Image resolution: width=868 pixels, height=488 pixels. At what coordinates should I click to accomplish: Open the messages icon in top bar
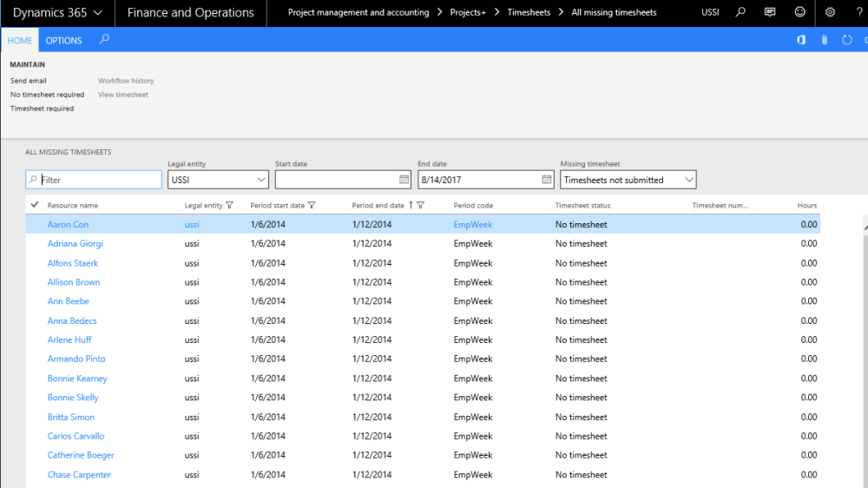click(769, 13)
